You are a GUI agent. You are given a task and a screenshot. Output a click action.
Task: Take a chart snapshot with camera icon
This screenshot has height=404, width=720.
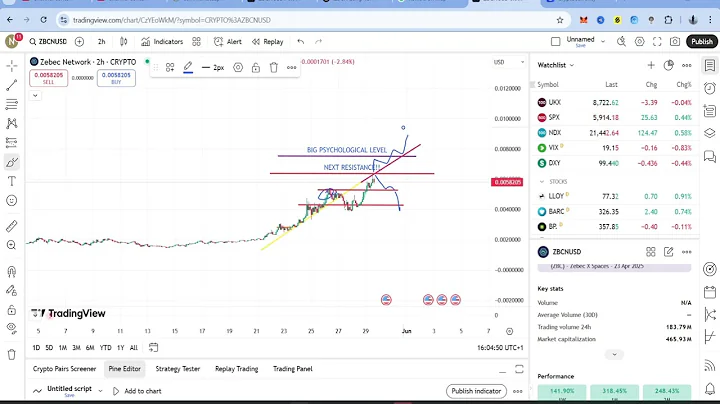point(675,41)
